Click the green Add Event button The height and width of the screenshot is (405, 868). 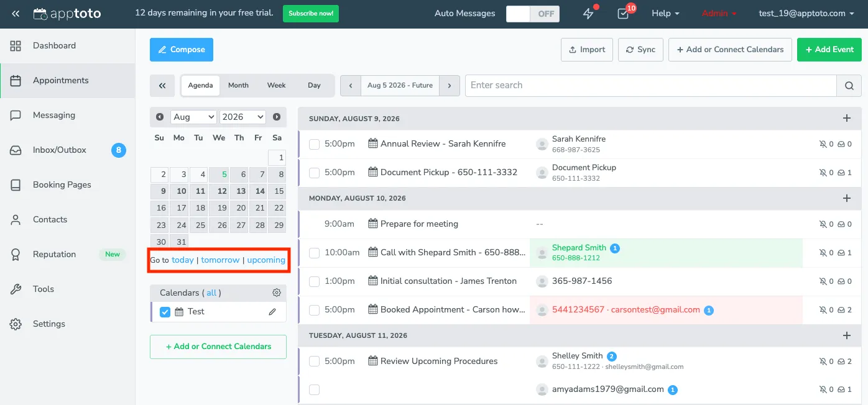point(829,50)
